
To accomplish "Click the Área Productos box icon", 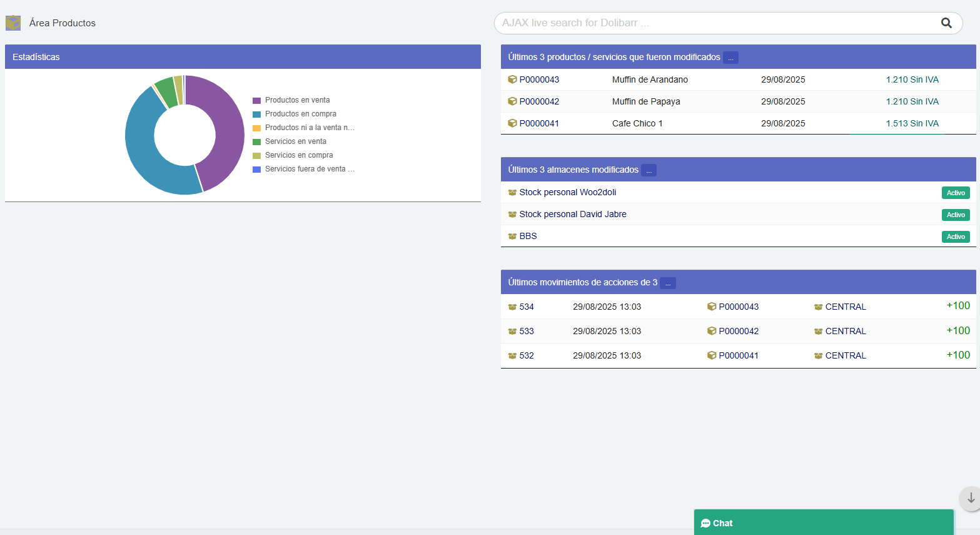I will 13,23.
